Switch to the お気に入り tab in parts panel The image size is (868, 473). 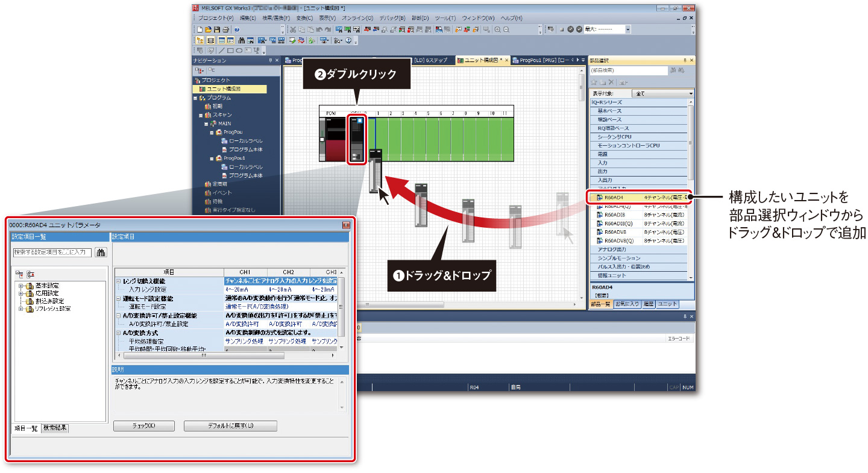point(627,304)
